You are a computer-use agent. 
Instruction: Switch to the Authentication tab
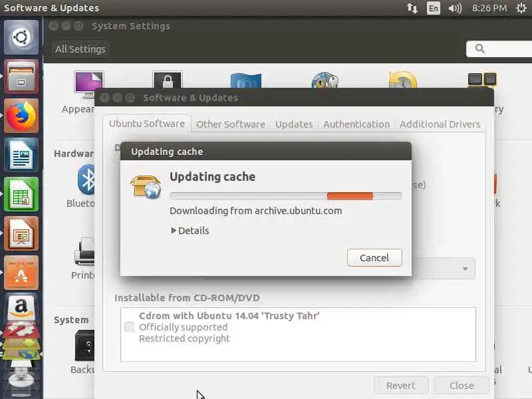(x=356, y=124)
